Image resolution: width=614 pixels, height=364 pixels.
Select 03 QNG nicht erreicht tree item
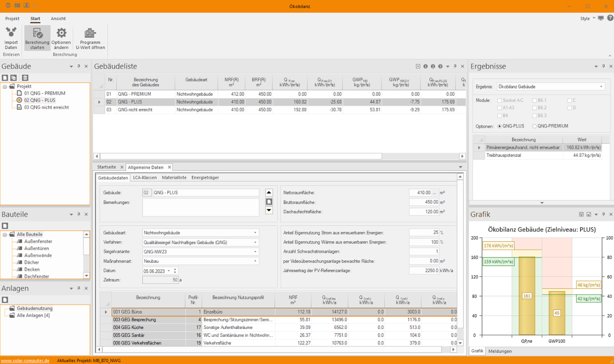point(46,107)
